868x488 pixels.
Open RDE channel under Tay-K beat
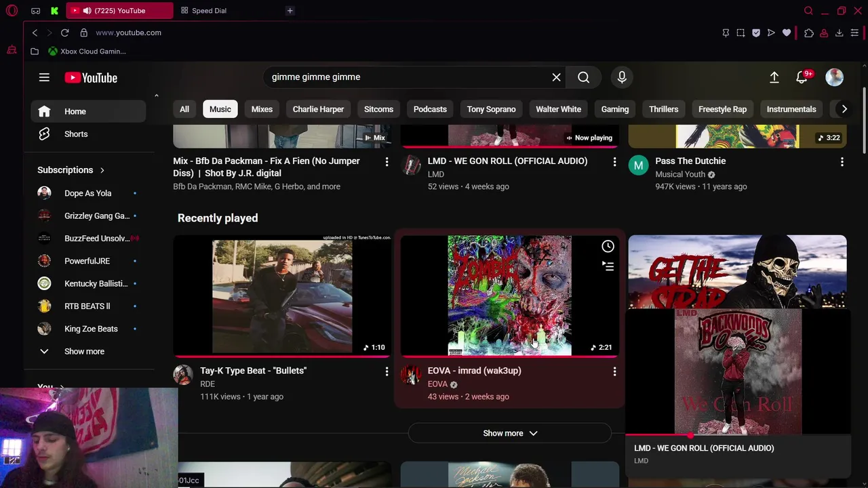(x=208, y=384)
